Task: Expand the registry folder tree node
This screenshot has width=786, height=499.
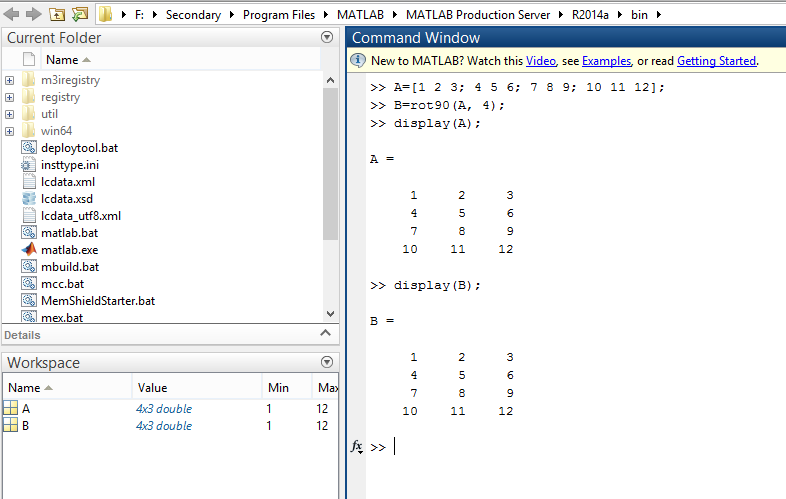Action: pos(10,97)
